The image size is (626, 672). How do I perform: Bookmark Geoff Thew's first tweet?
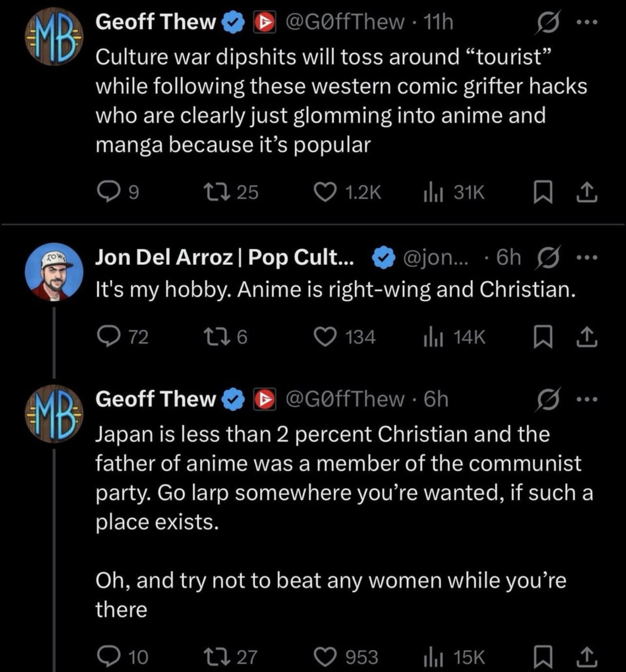tap(543, 192)
